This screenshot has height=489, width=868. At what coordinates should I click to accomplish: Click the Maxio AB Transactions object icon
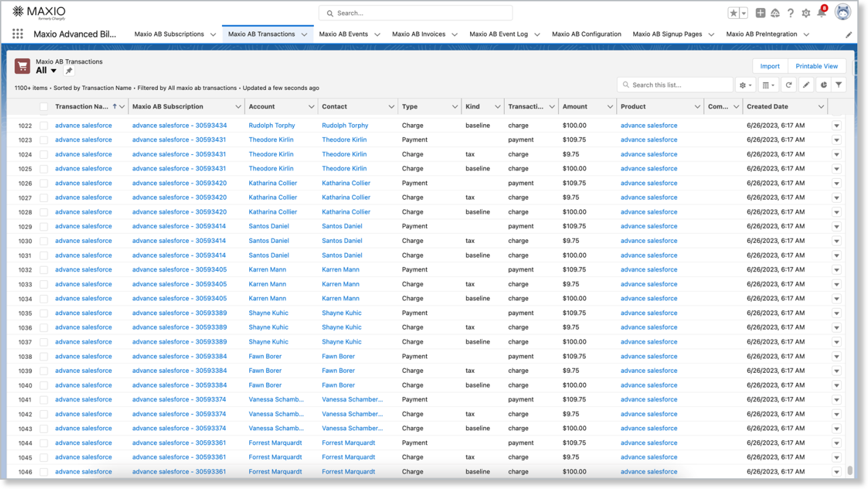tap(23, 65)
